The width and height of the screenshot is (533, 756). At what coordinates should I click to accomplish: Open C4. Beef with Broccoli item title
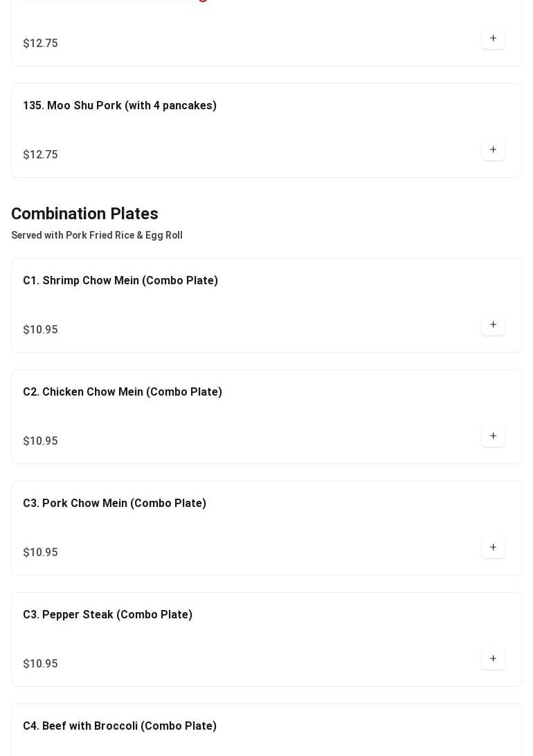[120, 726]
